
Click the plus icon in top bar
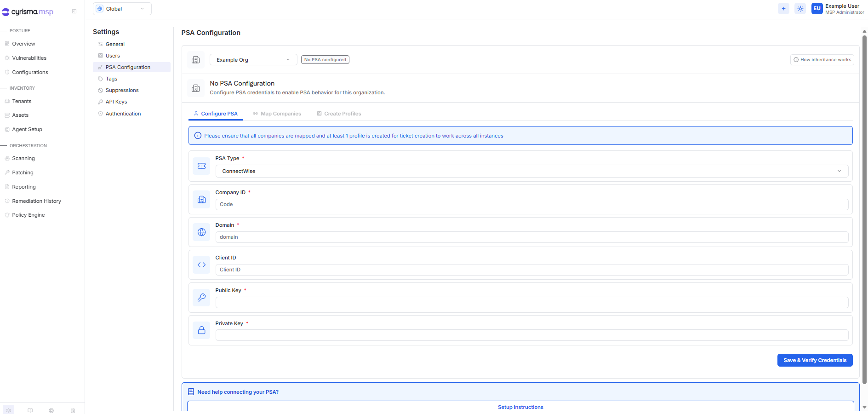click(783, 9)
